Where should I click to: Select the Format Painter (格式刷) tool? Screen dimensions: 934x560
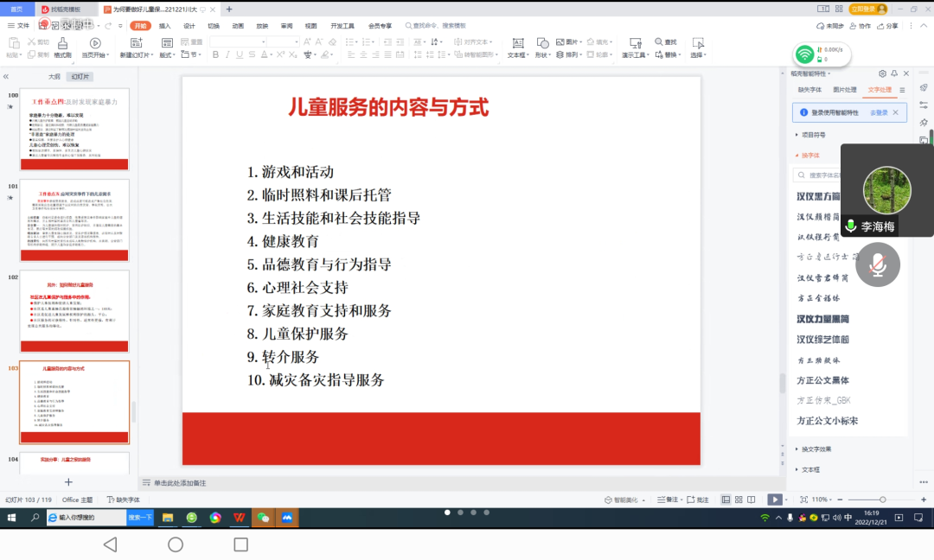tap(63, 48)
